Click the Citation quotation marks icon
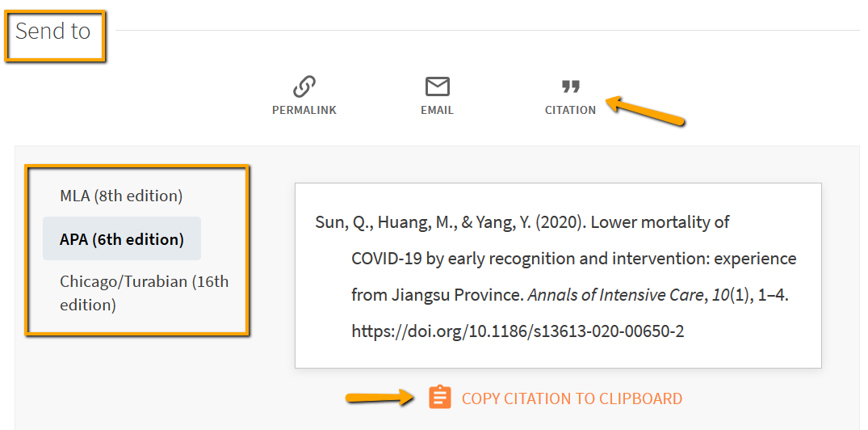 [x=570, y=86]
